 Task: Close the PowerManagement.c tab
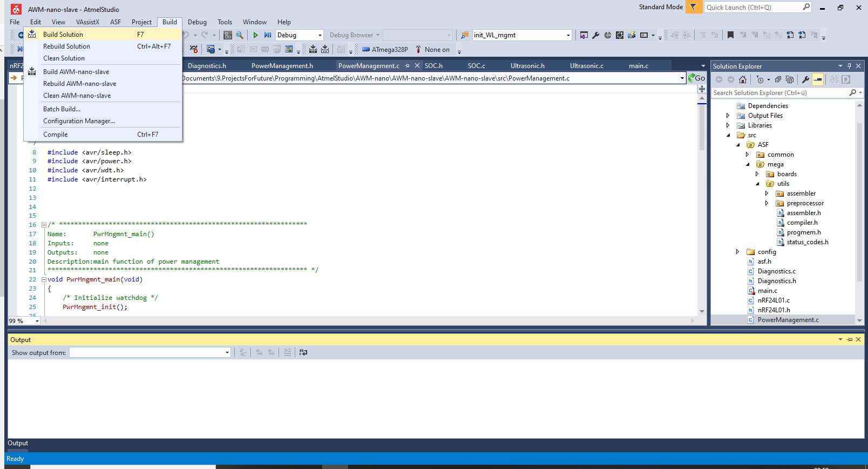click(417, 66)
